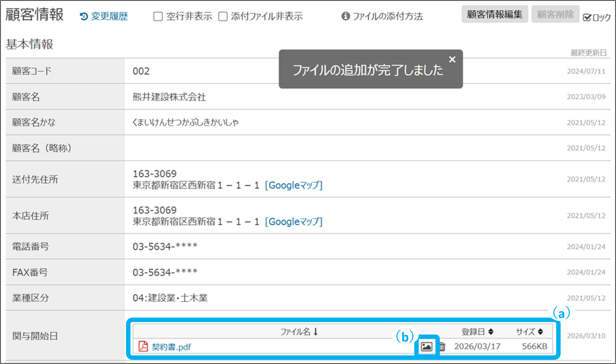Open the 契約書.pdf file link

tap(171, 347)
